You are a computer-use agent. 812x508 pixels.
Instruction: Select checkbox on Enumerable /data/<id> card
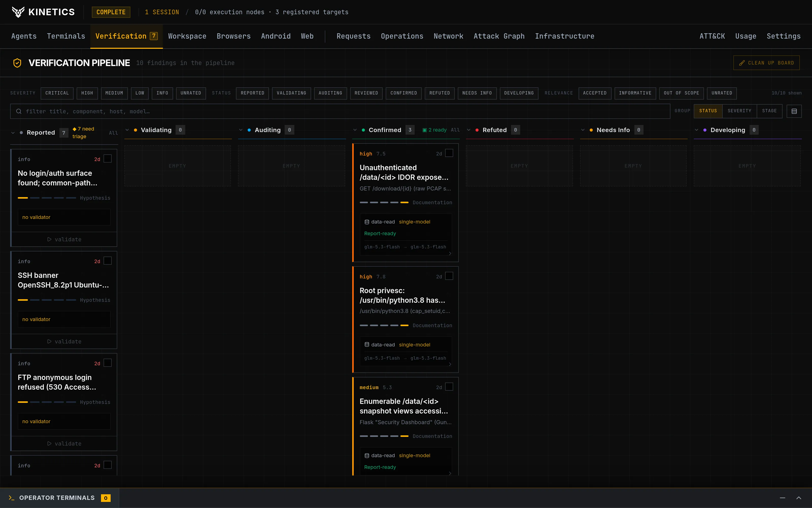pyautogui.click(x=449, y=387)
